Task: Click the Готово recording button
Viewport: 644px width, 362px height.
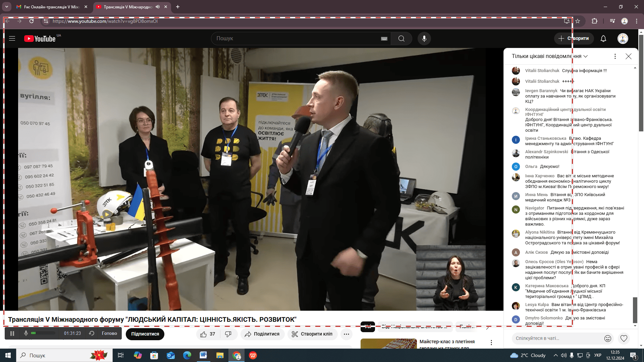Action: tap(109, 334)
